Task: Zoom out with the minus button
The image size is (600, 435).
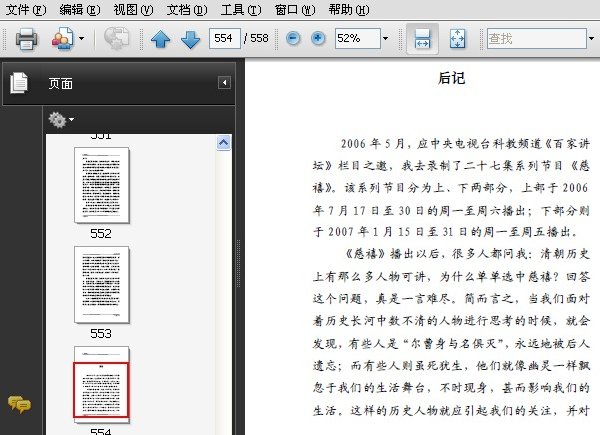Action: pos(293,38)
